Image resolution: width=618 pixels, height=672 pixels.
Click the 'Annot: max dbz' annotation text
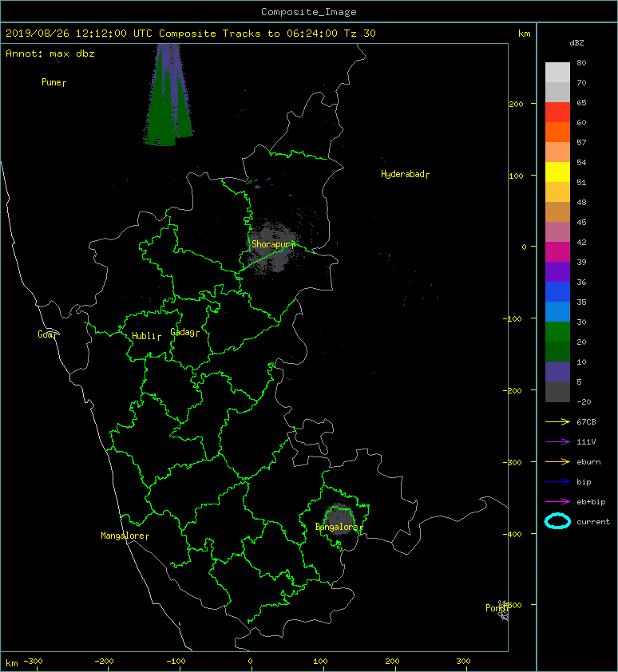50,53
